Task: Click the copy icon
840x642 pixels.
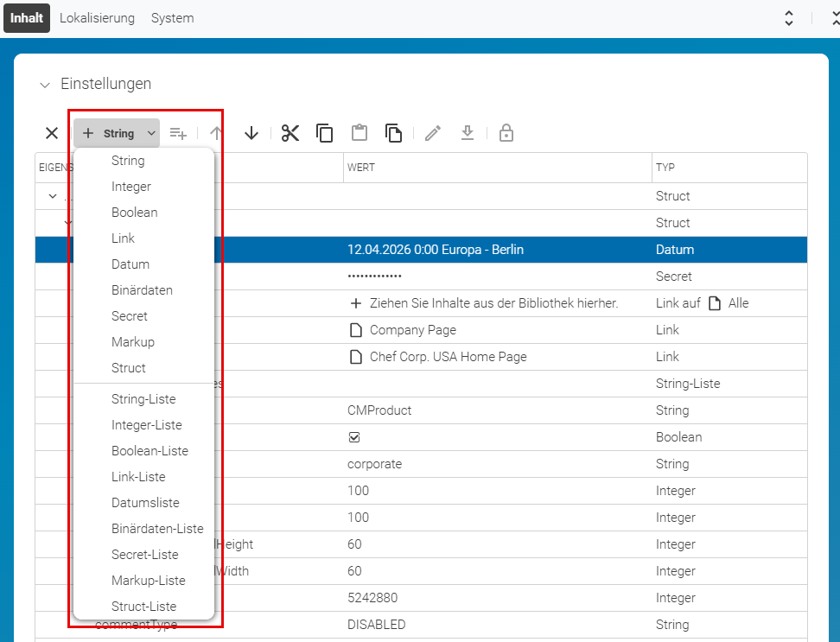Action: 325,133
